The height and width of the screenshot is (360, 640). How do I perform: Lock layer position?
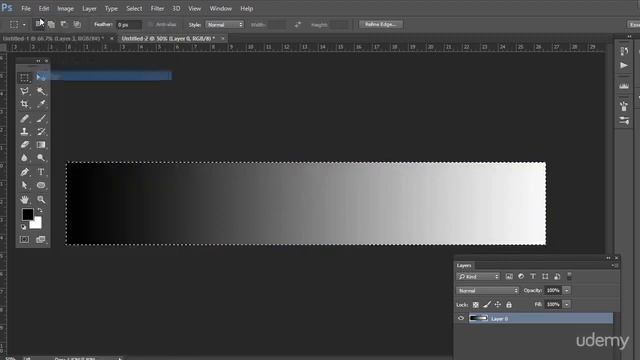[498, 304]
